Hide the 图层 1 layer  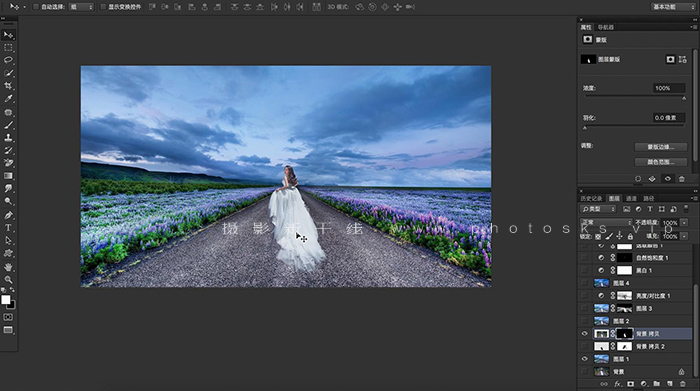[584, 359]
